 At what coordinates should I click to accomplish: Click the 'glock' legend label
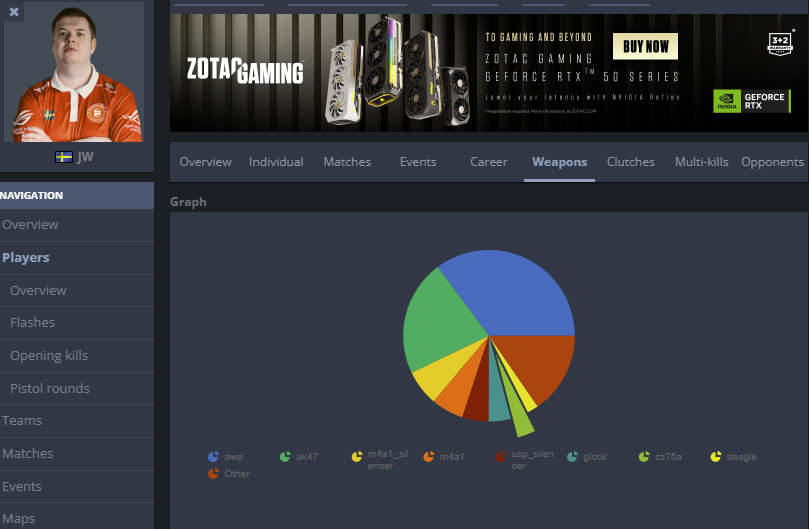(595, 457)
